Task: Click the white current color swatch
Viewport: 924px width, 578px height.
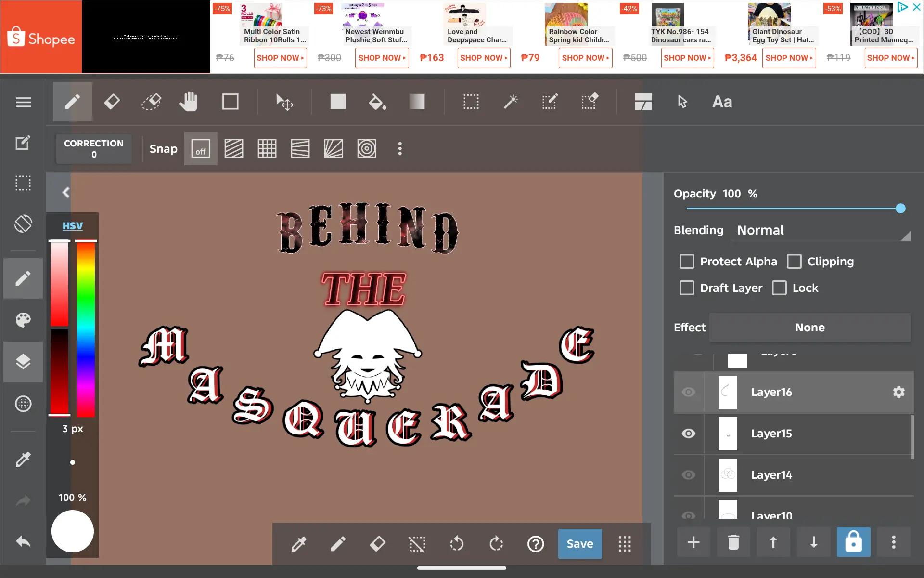Action: pyautogui.click(x=73, y=531)
